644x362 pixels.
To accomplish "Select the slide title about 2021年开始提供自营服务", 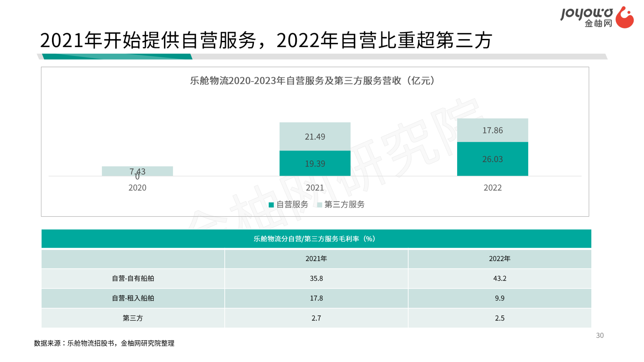I will click(266, 41).
